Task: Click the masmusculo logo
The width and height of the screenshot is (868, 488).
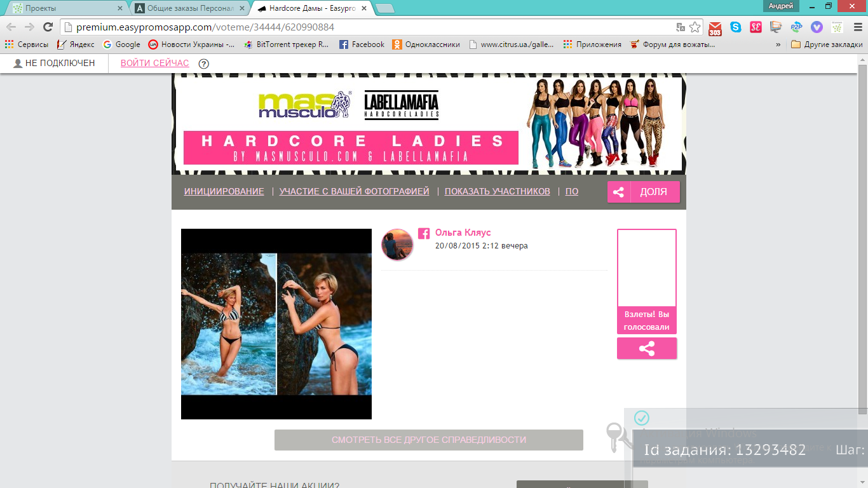Action: coord(304,104)
